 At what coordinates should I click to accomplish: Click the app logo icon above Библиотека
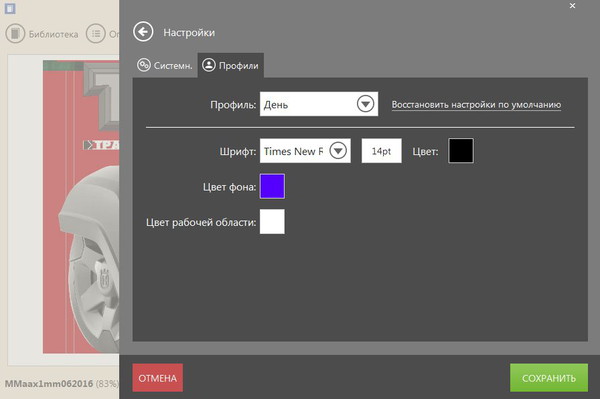tap(10, 8)
